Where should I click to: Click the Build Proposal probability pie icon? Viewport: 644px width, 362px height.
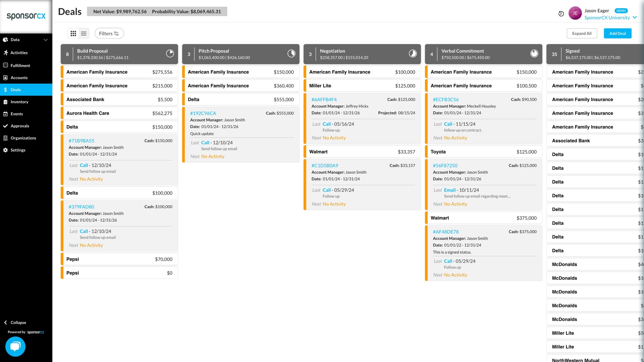pos(170,54)
